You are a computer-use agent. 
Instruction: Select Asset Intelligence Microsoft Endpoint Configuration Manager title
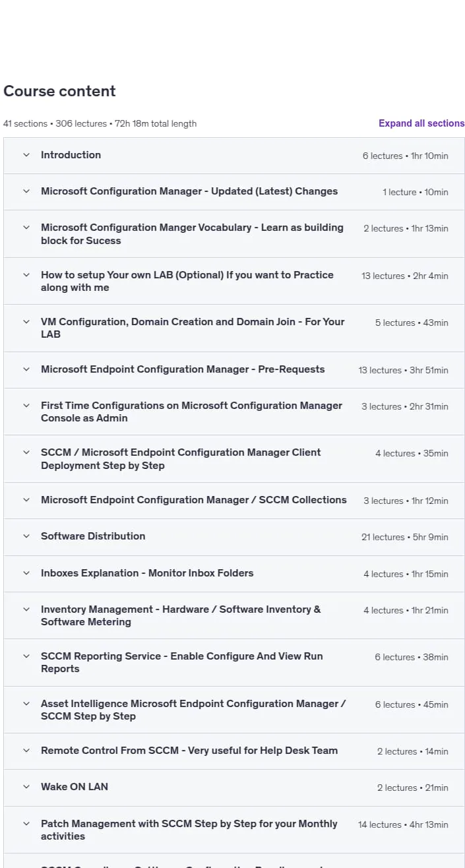point(193,710)
